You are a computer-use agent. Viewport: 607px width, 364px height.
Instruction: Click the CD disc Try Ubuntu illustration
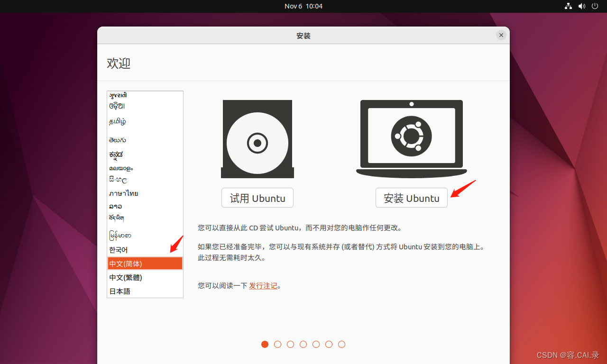258,139
